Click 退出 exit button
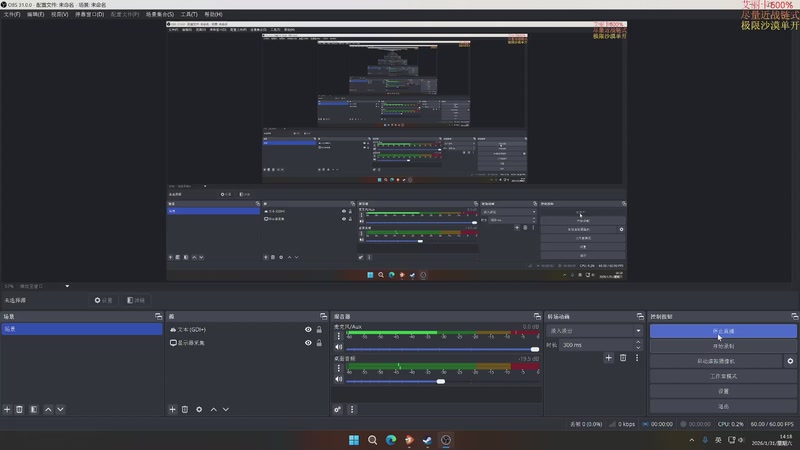The height and width of the screenshot is (450, 800). (x=723, y=406)
